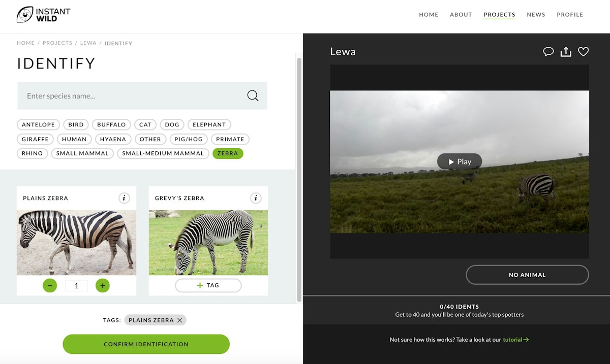Viewport: 610px width, 364px height.
Task: Go to Projects breadcrumb link
Action: click(57, 43)
